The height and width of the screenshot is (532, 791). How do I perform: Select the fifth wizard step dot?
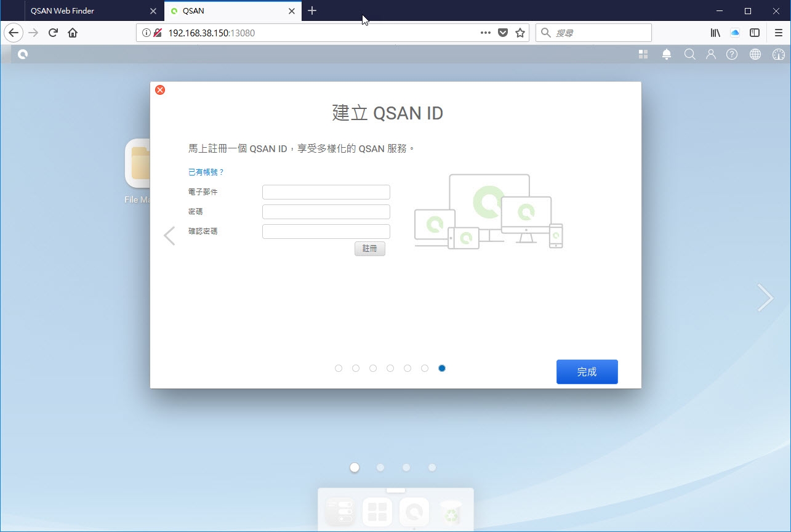[x=408, y=368]
